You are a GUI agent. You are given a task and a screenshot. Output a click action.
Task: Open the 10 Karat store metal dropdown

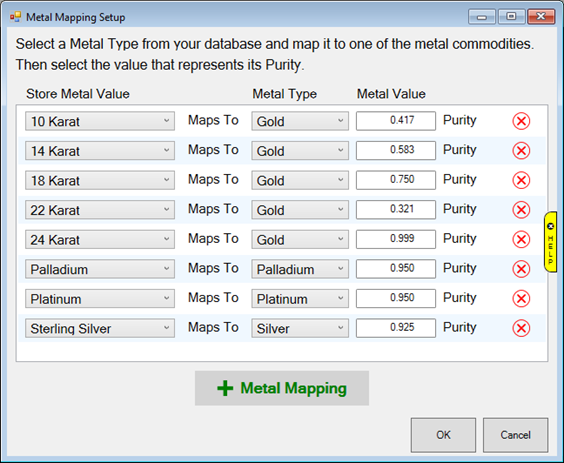click(100, 121)
